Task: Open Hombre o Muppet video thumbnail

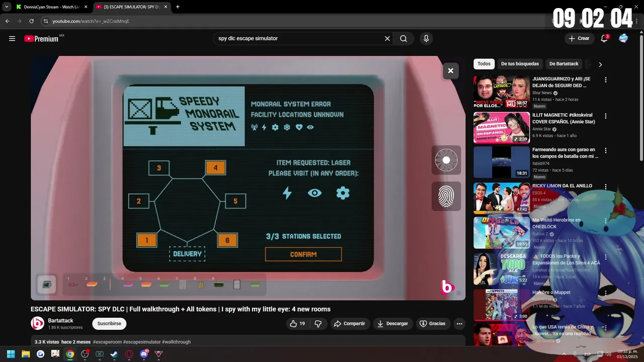Action: (502, 305)
